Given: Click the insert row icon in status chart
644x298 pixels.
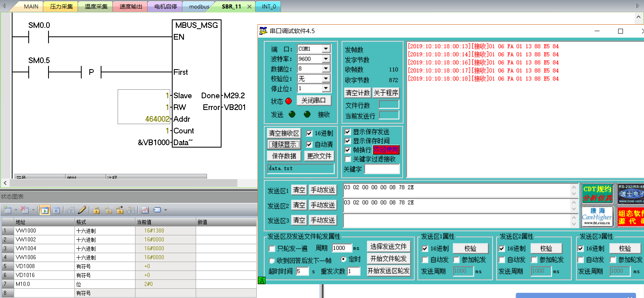Looking at the screenshot, I should click(x=7, y=210).
